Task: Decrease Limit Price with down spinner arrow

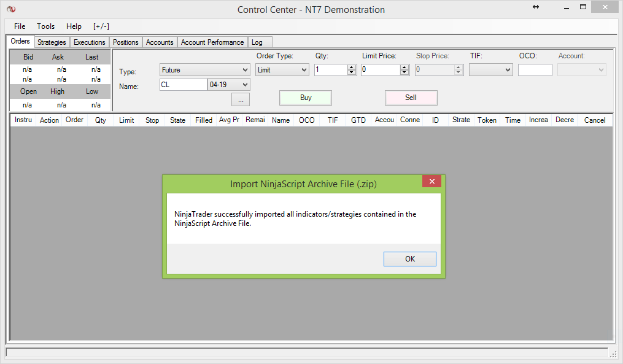Action: [404, 72]
